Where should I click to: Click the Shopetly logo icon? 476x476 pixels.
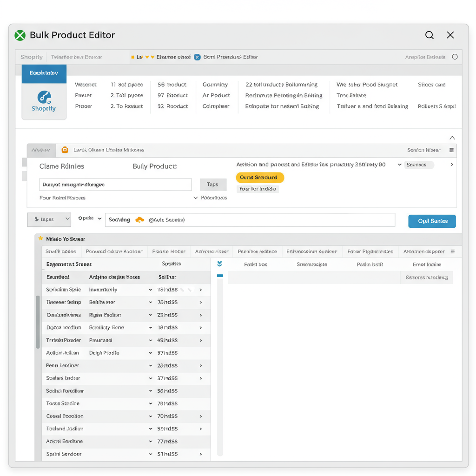[x=44, y=97]
